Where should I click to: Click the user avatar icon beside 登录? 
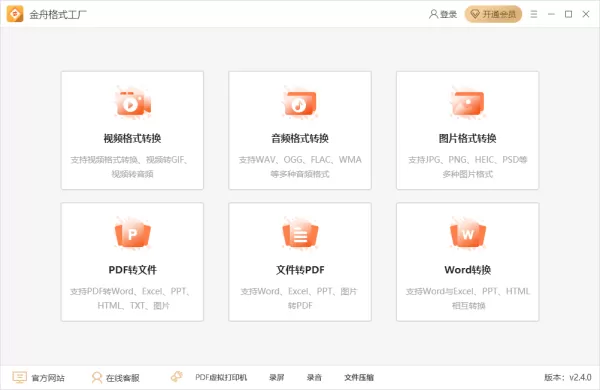tap(433, 15)
